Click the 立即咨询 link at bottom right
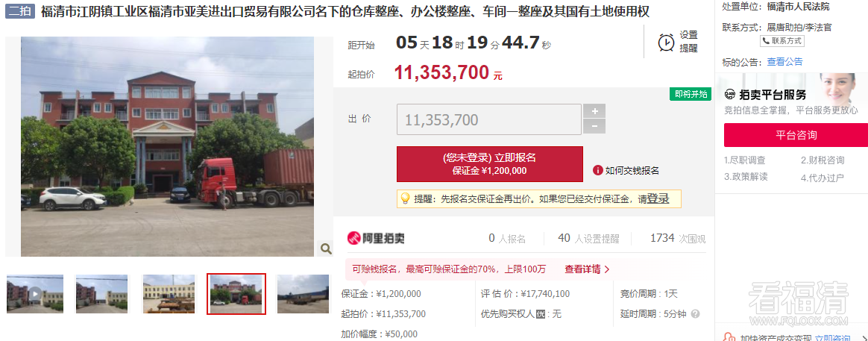Viewport: 868px width, 341px height. [x=832, y=338]
